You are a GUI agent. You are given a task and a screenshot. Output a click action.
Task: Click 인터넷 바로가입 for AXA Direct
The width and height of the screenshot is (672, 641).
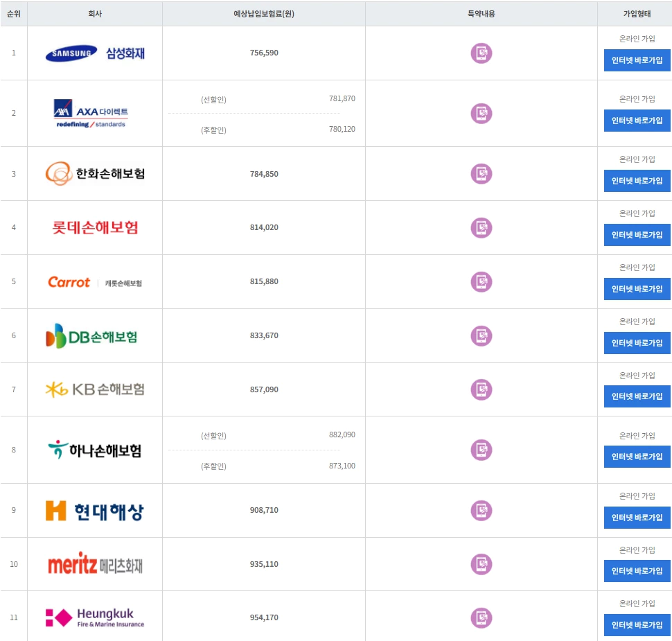click(637, 121)
